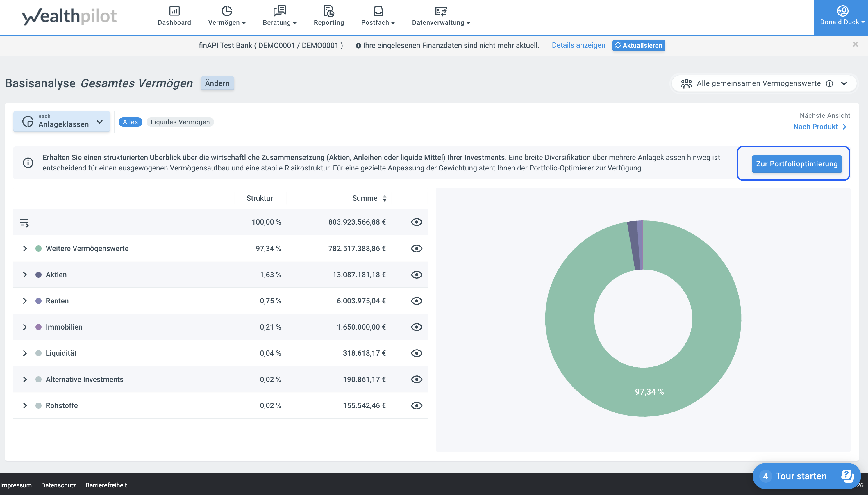Click the green Weitere Vermögenswerte color dot
This screenshot has width=868, height=495.
tap(38, 249)
